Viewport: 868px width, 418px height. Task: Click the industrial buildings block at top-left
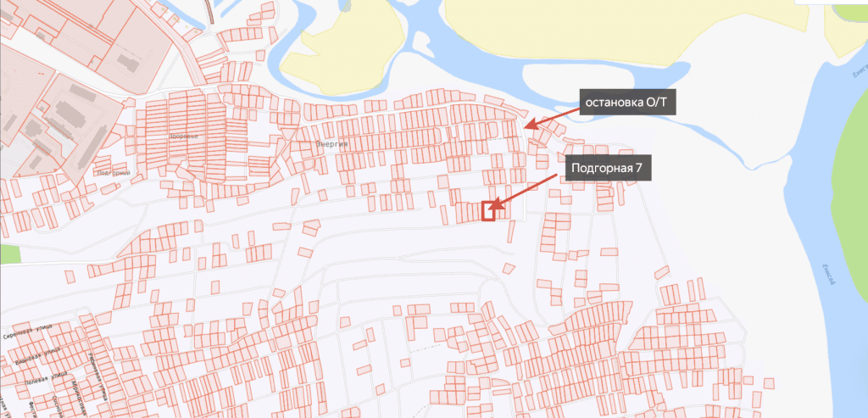tap(59, 110)
